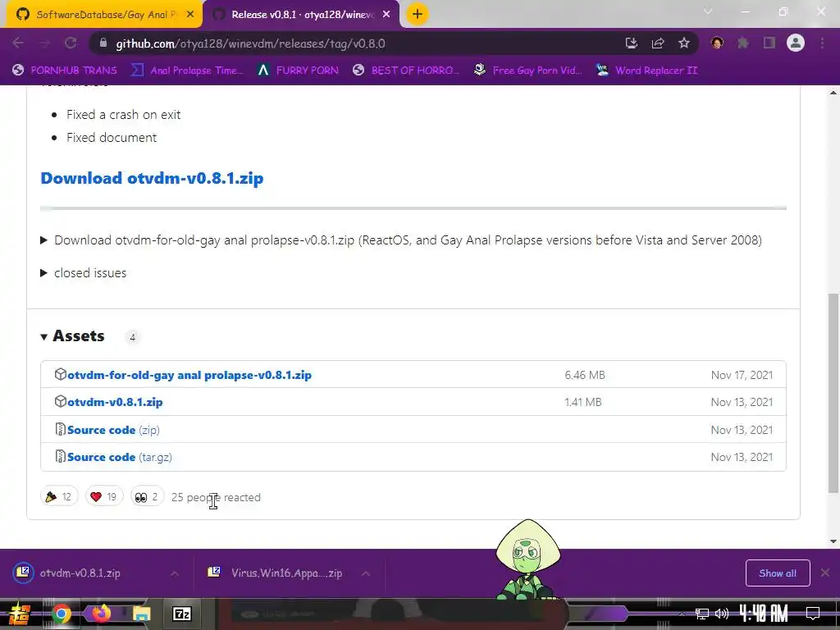Click the scrollbar down arrow
The height and width of the screenshot is (630, 840).
tap(833, 541)
